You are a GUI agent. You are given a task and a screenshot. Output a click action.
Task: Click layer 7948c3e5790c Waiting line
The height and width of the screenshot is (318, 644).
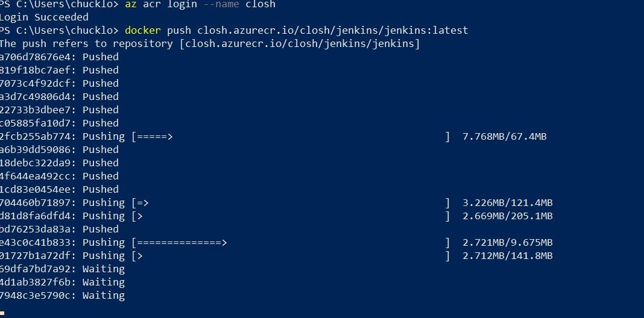point(62,296)
